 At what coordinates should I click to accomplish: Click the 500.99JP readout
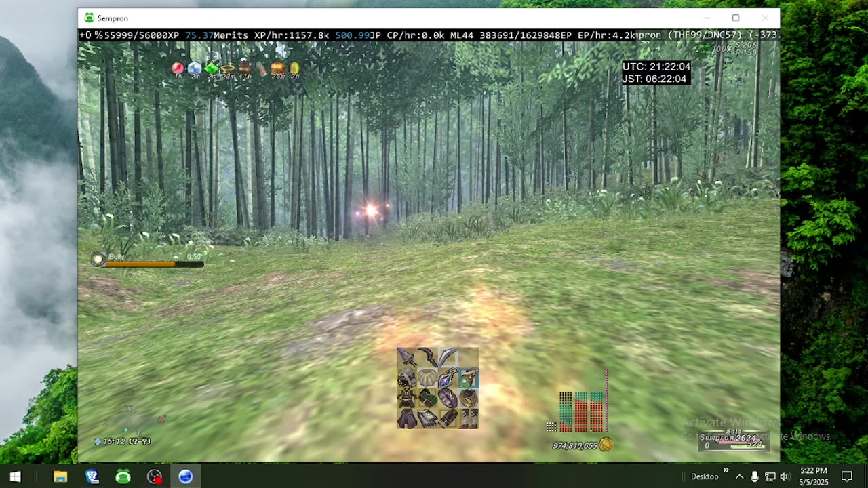358,35
